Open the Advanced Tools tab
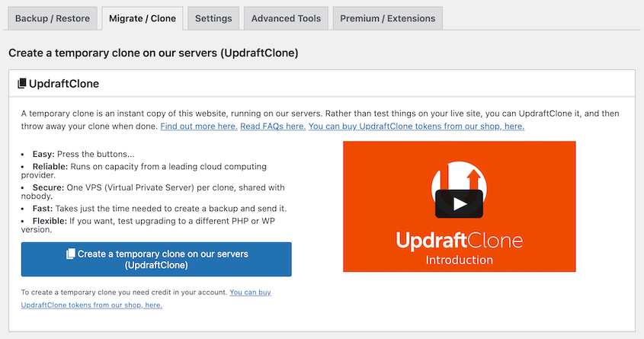This screenshot has width=644, height=339. (286, 18)
